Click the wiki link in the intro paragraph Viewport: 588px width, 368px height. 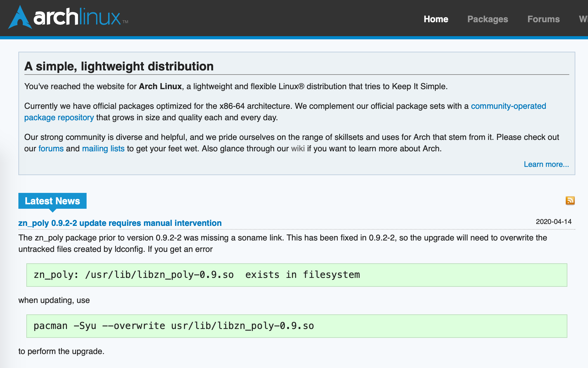[x=298, y=148]
